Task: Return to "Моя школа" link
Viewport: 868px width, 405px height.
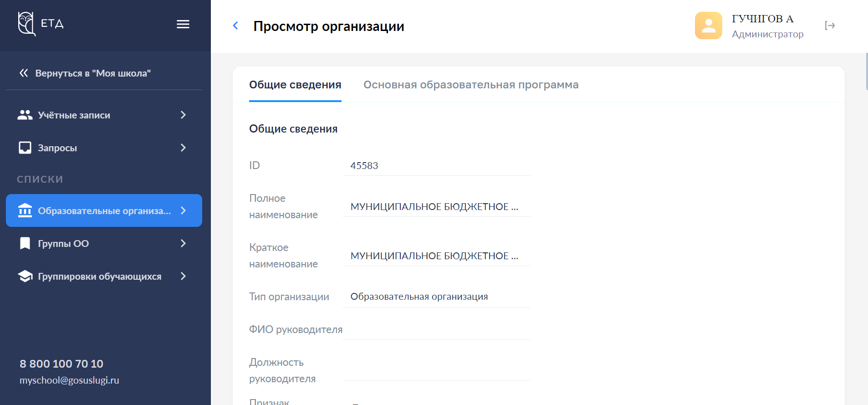Action: 92,73
